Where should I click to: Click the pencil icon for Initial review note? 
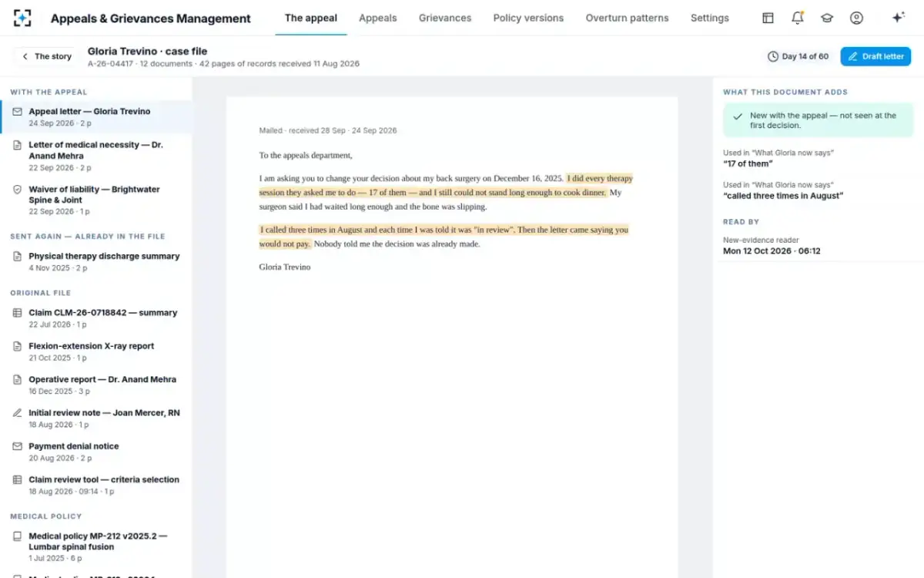17,413
